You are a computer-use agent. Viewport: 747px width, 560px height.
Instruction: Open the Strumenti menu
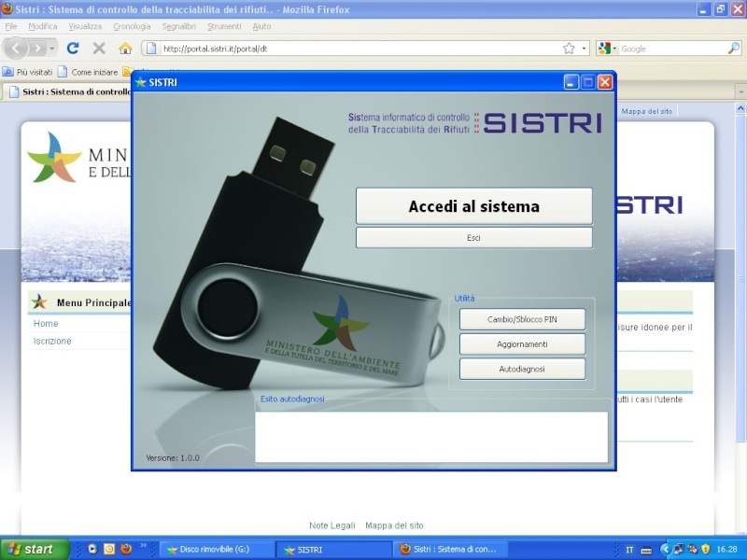pyautogui.click(x=224, y=27)
